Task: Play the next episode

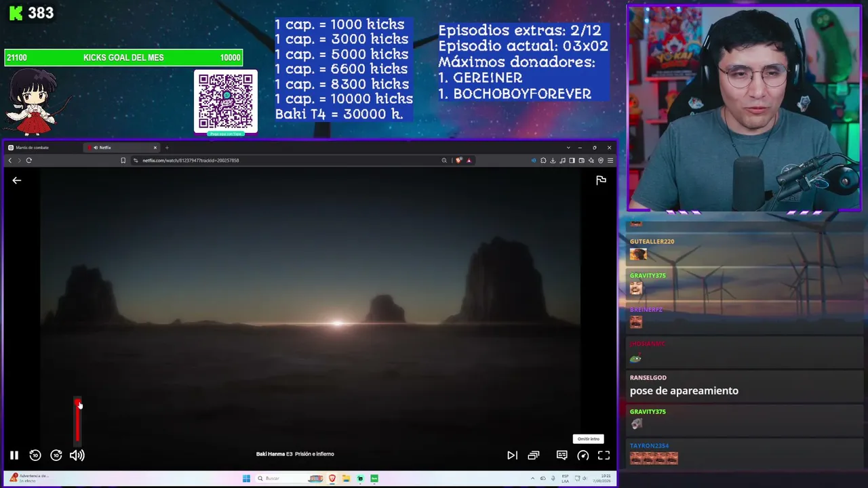Action: [512, 455]
